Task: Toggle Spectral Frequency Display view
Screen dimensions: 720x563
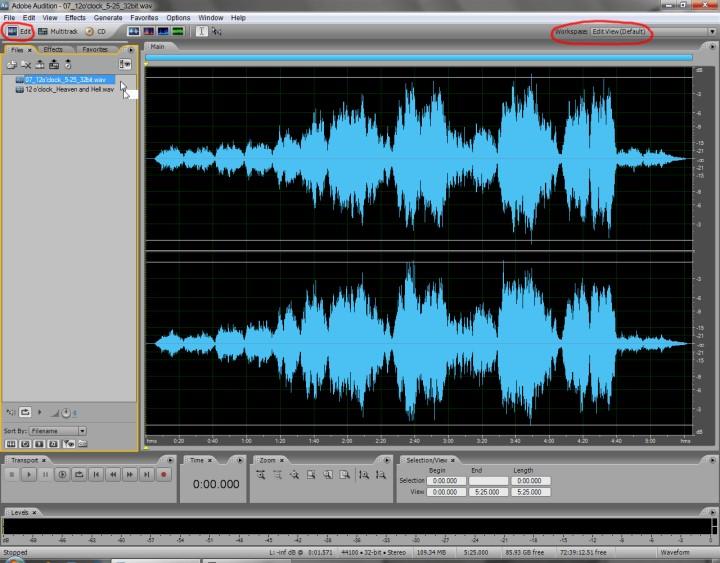Action: (x=148, y=31)
